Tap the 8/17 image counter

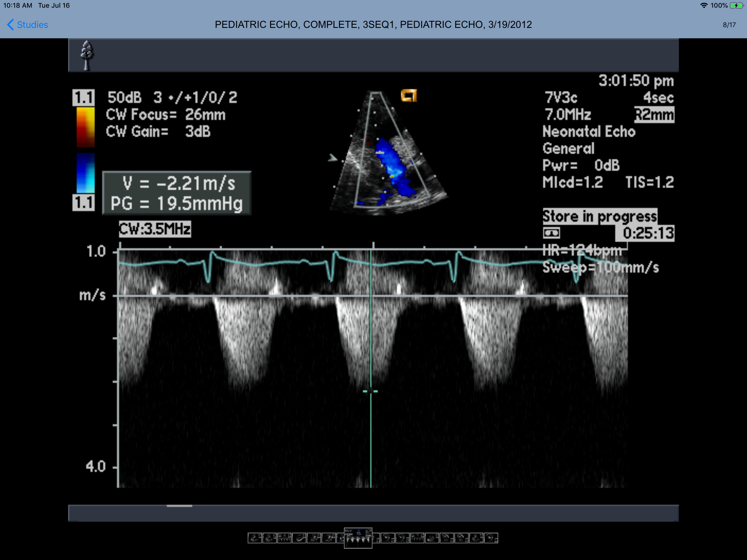click(x=729, y=25)
